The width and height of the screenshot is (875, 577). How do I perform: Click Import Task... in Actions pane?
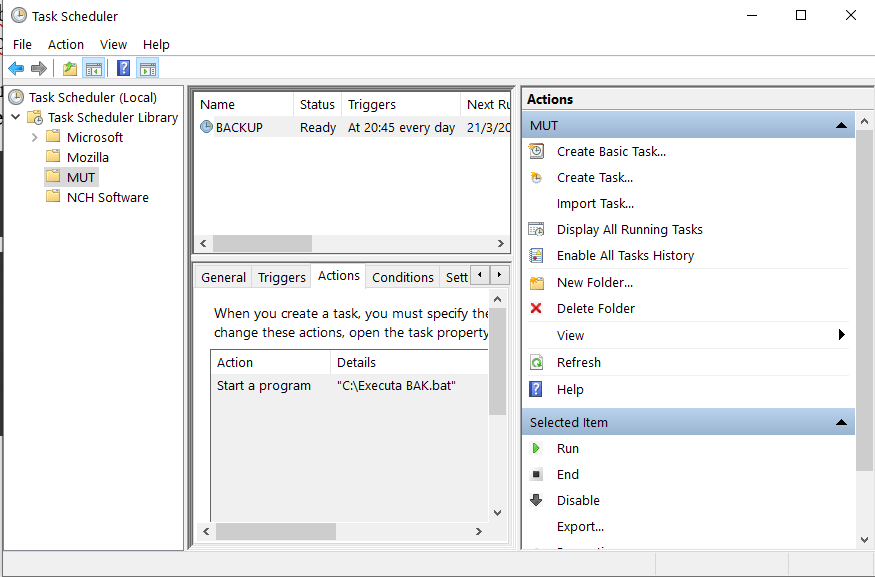[x=595, y=203]
